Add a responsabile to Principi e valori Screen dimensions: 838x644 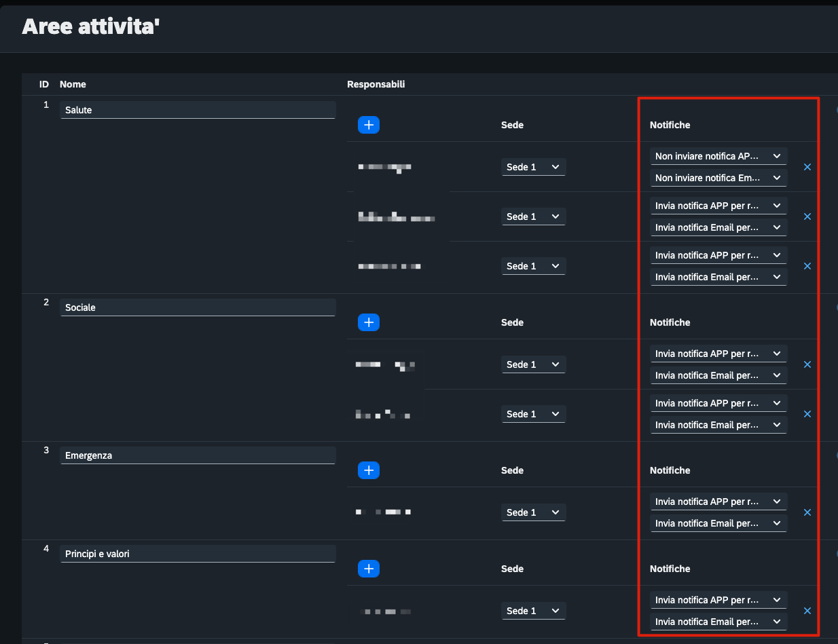pyautogui.click(x=368, y=569)
